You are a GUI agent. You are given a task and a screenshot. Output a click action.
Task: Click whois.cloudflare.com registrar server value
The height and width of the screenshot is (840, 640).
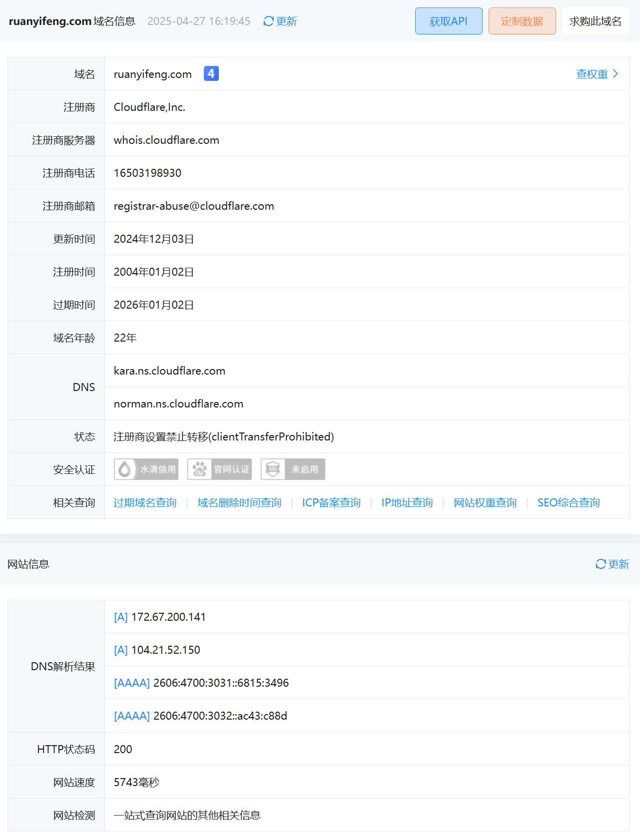tap(166, 140)
